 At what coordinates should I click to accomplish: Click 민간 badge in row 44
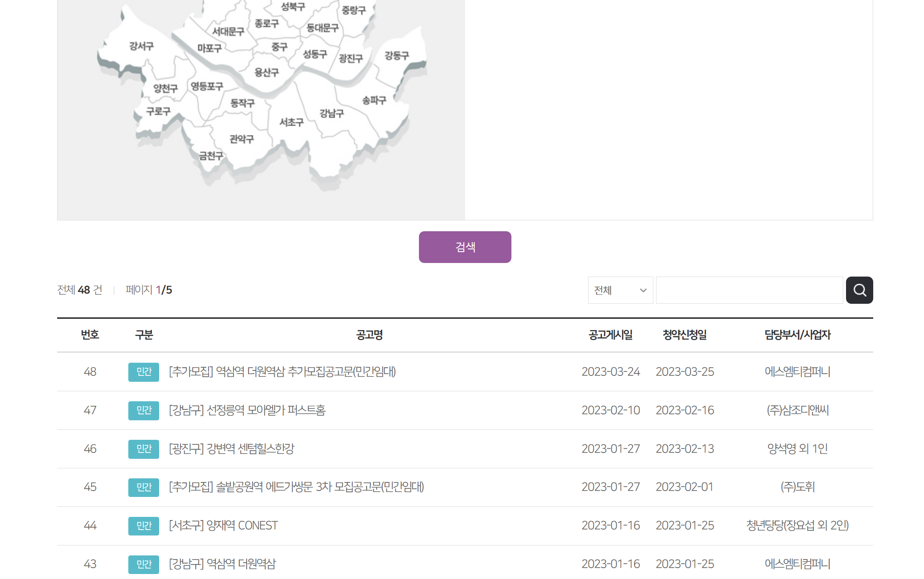143,525
